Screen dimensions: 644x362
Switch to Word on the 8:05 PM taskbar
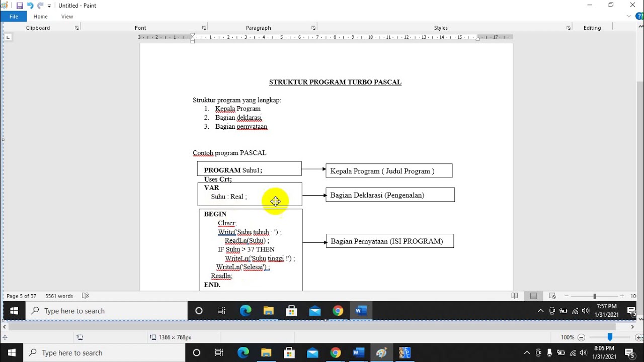[358, 352]
